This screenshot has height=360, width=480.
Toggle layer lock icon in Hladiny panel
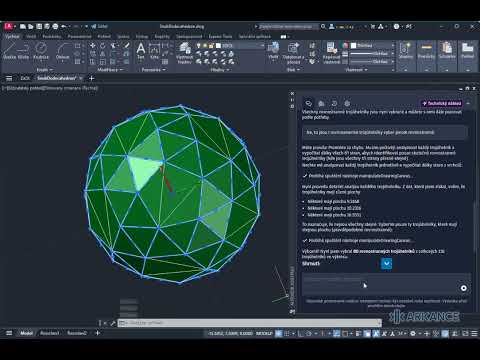point(211,46)
